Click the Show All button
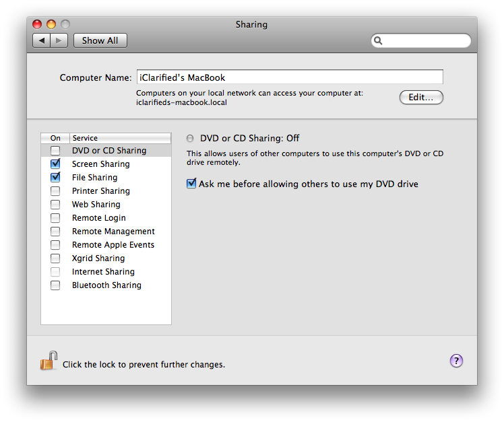 100,40
